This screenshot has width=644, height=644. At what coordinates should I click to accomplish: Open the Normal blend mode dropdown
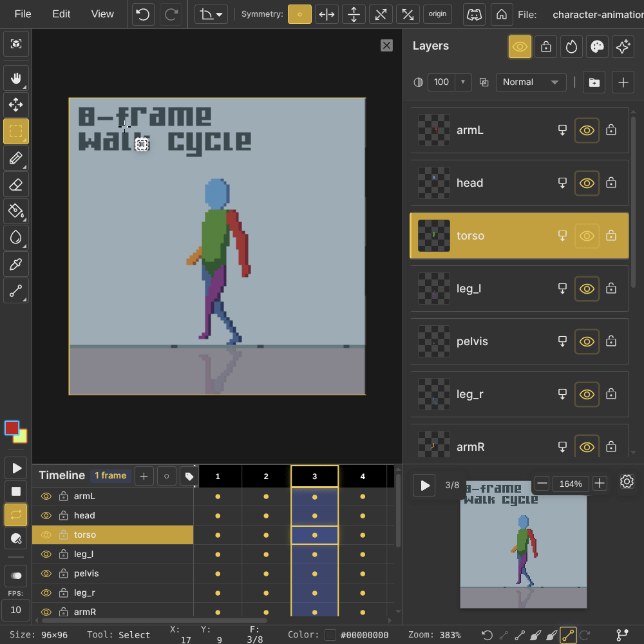click(531, 82)
